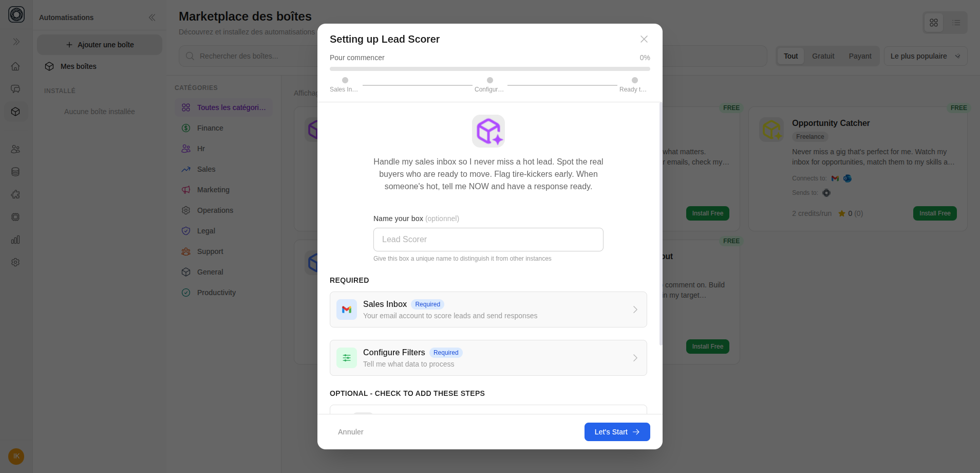Screen dimensions: 980x473
Task: Select the analytics bar chart sidebar icon
Action: pyautogui.click(x=15, y=240)
